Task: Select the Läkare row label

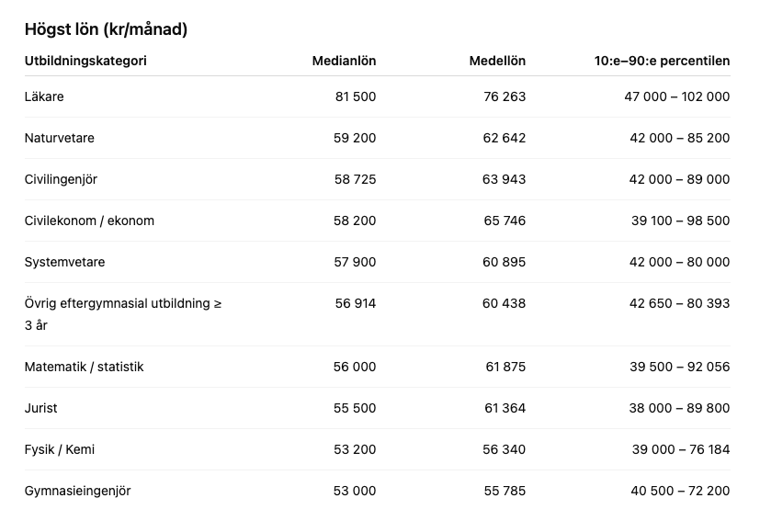Action: point(44,96)
